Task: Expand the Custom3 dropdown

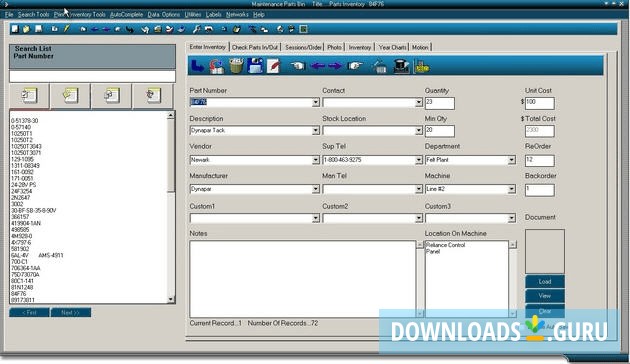Action: click(511, 218)
